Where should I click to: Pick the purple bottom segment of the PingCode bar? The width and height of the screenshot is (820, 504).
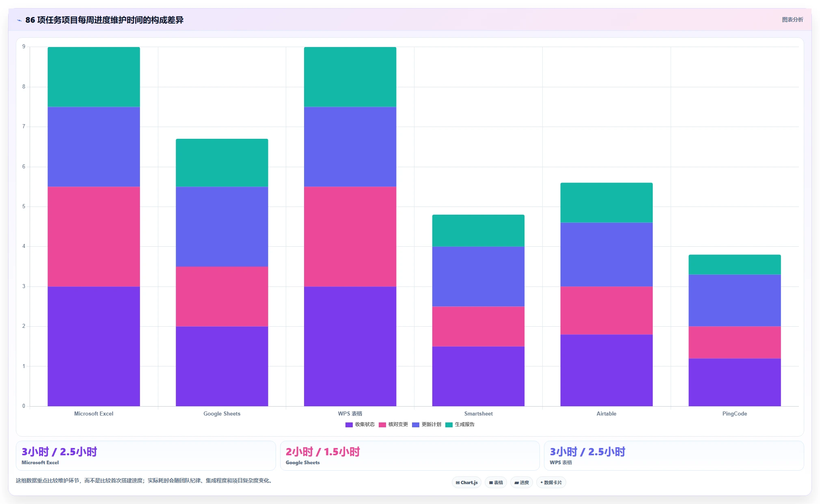click(x=735, y=382)
